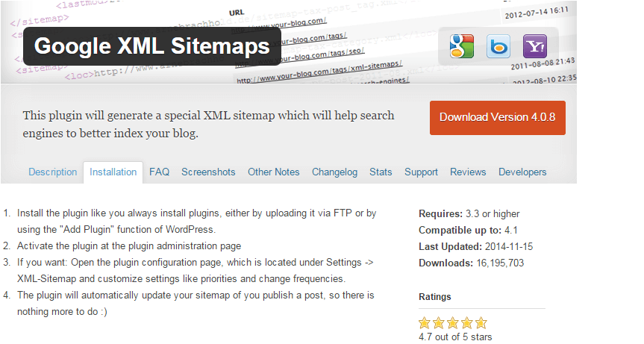This screenshot has width=644, height=344.
Task: Click the Yahoo icon in the banner
Action: click(535, 46)
